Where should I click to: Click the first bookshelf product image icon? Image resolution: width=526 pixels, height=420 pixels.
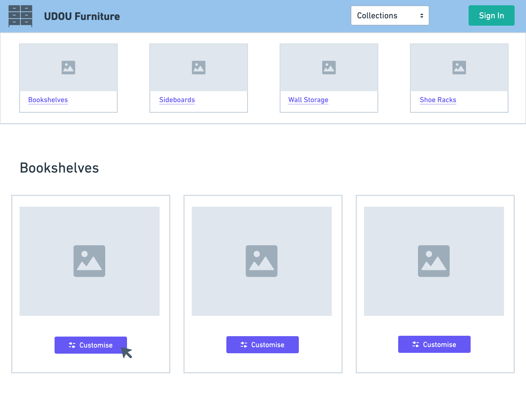point(89,261)
